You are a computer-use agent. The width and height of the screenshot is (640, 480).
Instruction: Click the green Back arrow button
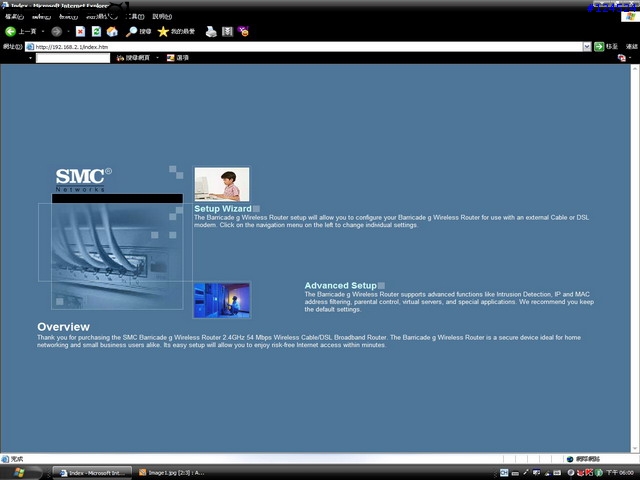pos(11,31)
